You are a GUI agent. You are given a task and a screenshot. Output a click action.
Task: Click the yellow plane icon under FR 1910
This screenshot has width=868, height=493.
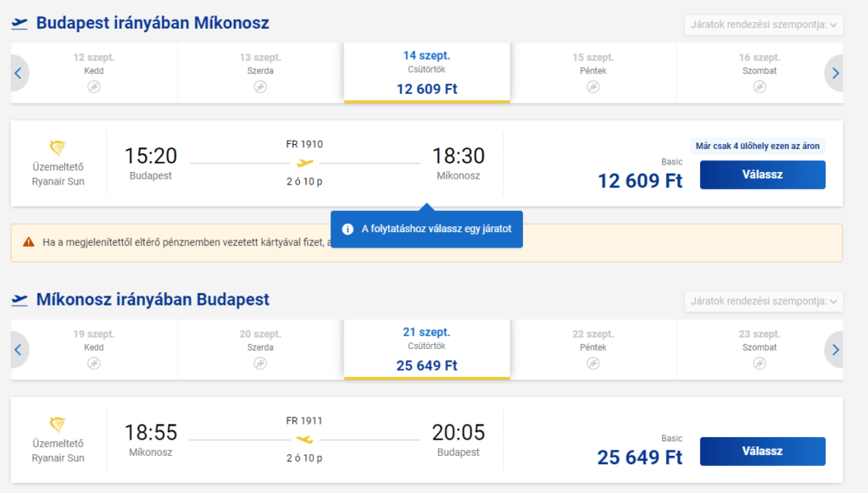coord(305,163)
